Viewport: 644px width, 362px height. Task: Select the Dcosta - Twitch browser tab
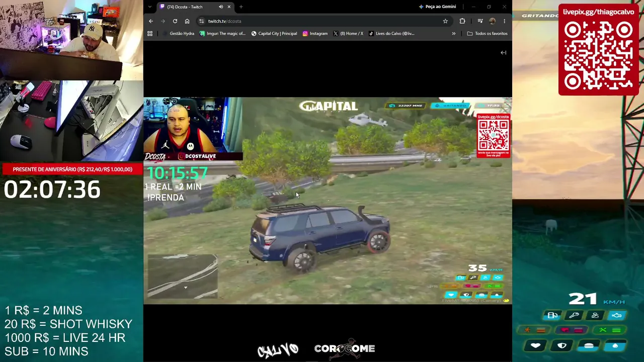tap(194, 7)
